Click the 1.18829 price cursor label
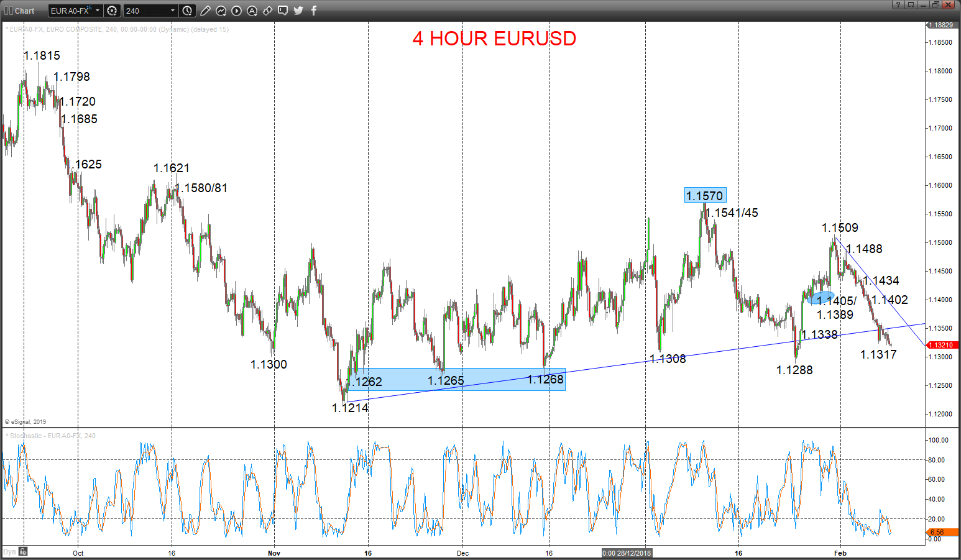This screenshot has width=961, height=560. pos(941,25)
